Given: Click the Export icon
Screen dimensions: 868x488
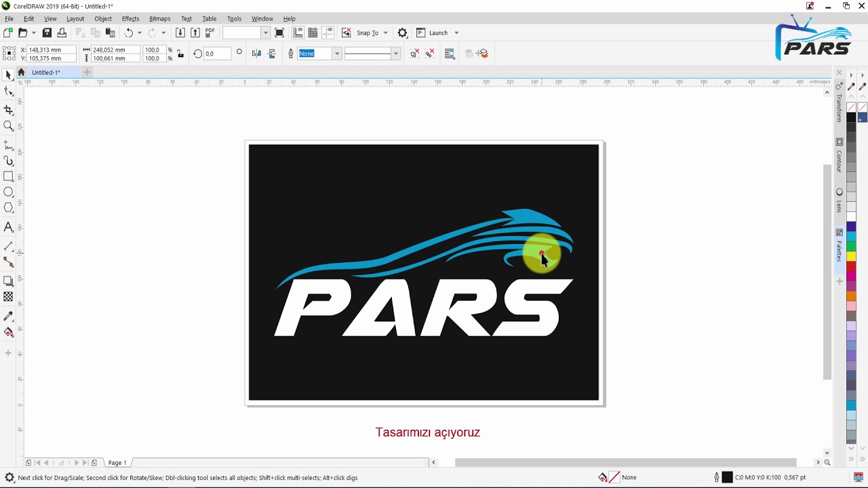Looking at the screenshot, I should point(195,33).
